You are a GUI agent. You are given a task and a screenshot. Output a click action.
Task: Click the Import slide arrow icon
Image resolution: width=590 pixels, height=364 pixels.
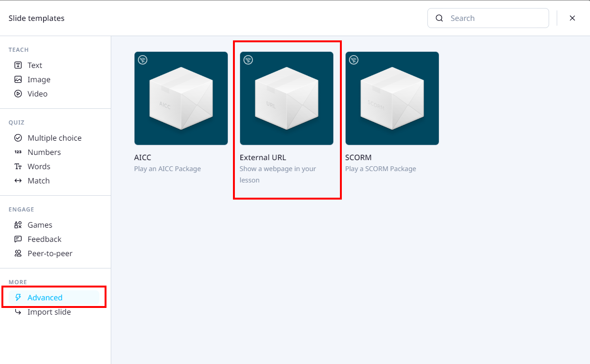[x=18, y=312]
